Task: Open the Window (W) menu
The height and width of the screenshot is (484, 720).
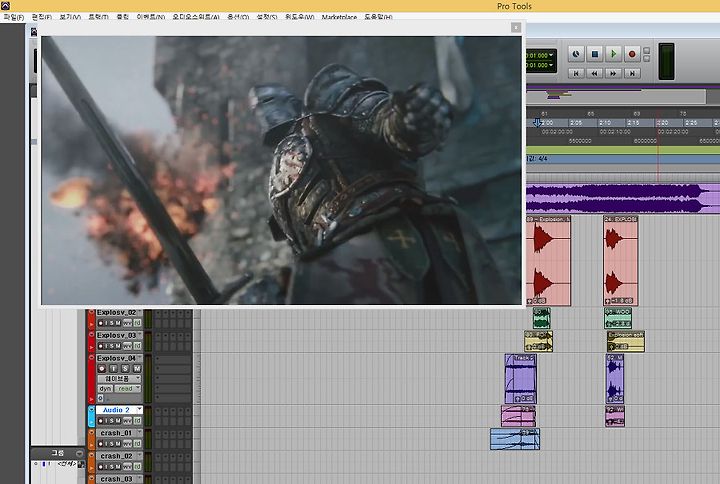Action: 299,17
